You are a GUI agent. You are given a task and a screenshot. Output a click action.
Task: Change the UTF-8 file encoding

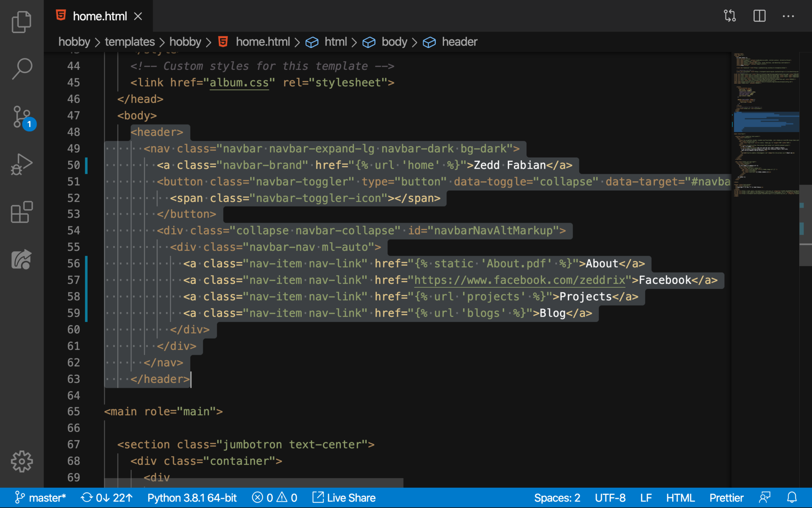pos(610,498)
